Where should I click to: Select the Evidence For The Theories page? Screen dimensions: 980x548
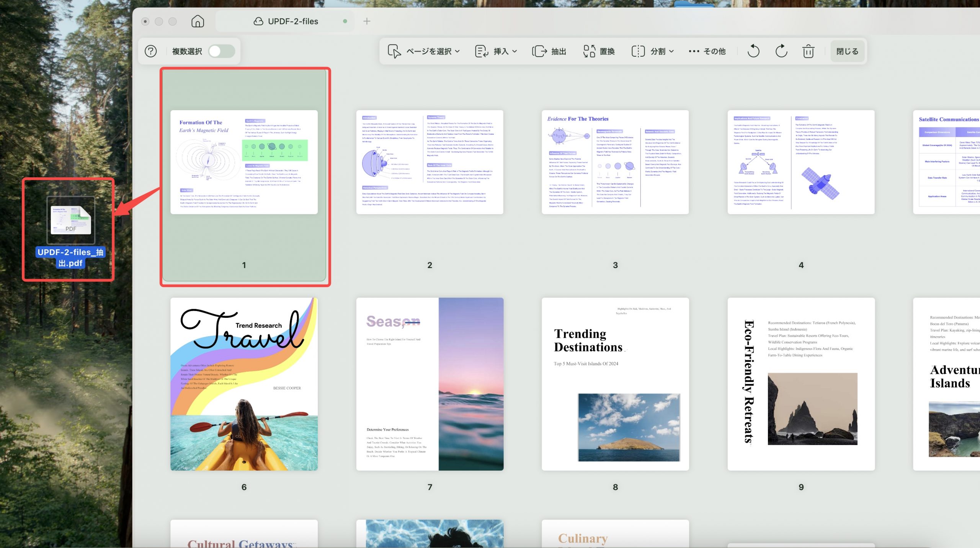pyautogui.click(x=615, y=162)
